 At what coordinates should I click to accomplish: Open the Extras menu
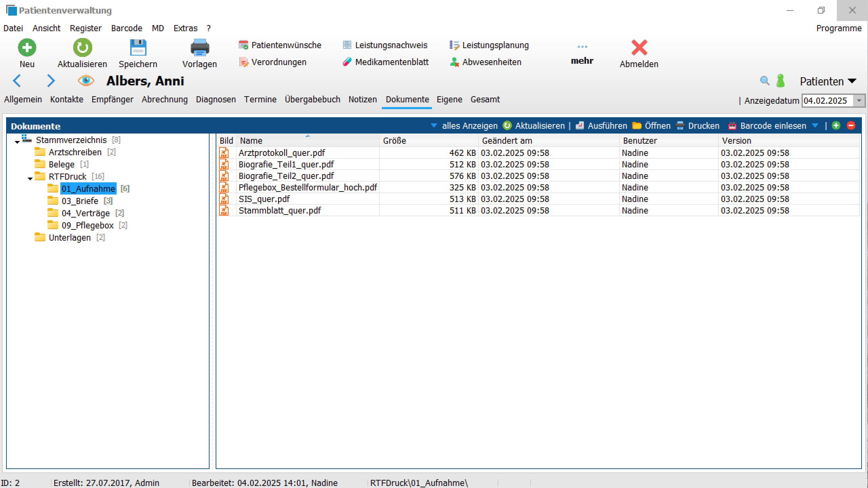(185, 28)
